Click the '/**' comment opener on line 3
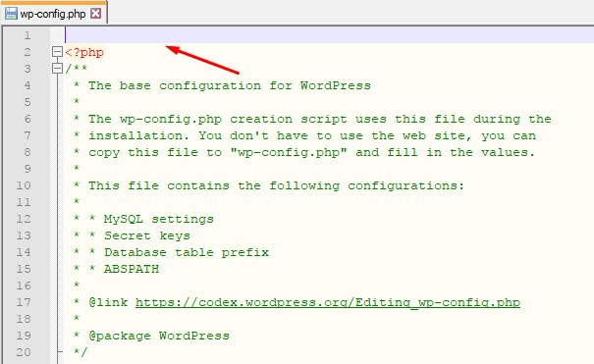The image size is (594, 364). click(x=77, y=69)
